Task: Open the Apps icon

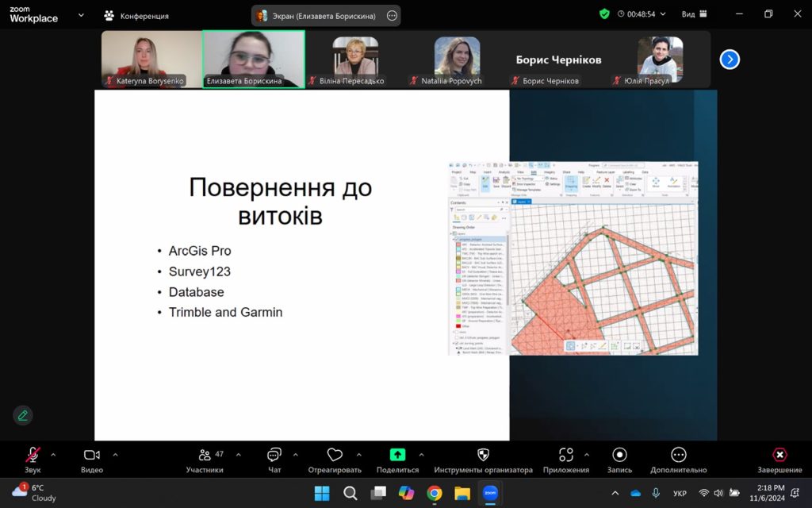Action: 565,455
